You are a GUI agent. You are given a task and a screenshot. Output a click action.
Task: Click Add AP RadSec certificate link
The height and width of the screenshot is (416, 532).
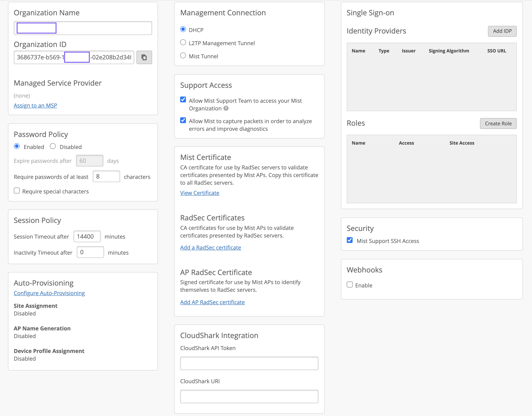212,302
